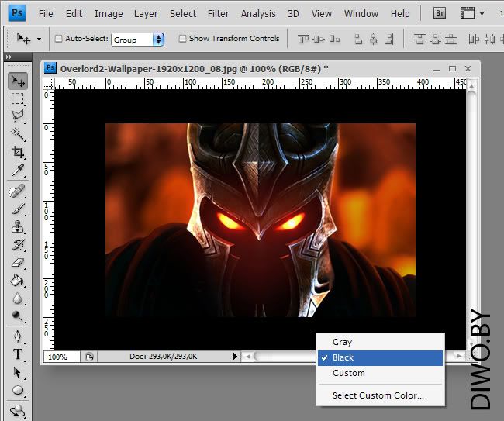Viewport: 504px width, 421px height.
Task: Open the File menu
Action: (x=46, y=13)
